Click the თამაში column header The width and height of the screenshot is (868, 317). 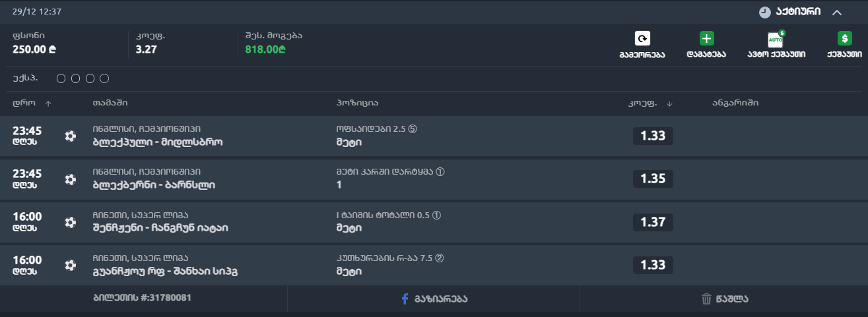(x=110, y=103)
